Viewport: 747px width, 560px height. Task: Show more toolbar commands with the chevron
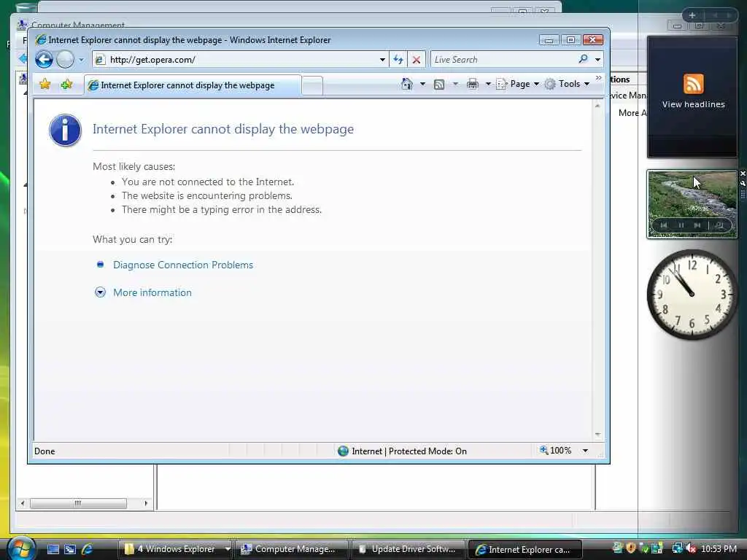598,78
